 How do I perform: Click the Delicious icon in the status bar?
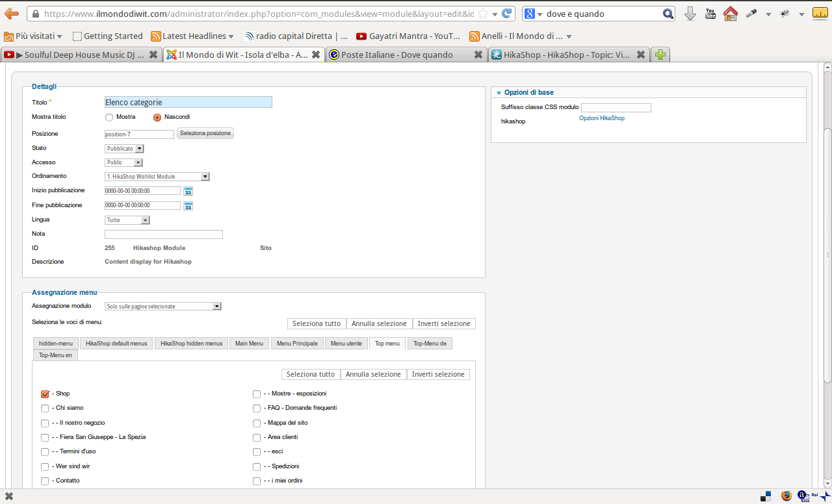coord(766,496)
